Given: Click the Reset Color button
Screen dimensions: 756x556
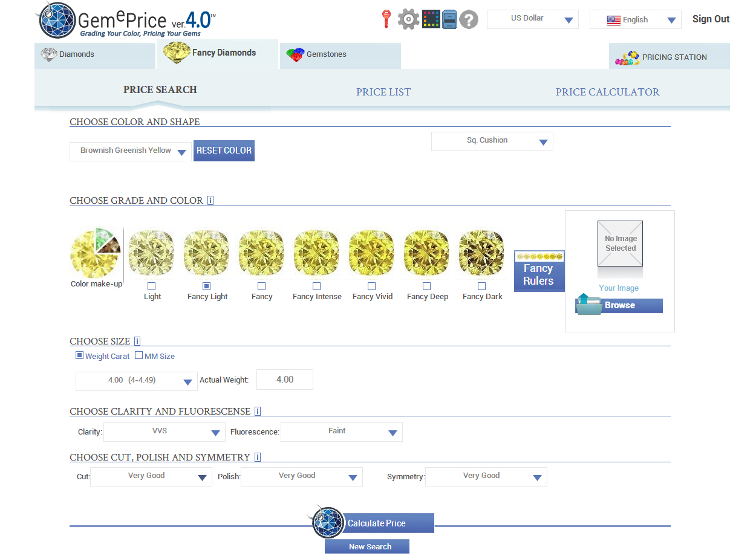Looking at the screenshot, I should pyautogui.click(x=224, y=151).
